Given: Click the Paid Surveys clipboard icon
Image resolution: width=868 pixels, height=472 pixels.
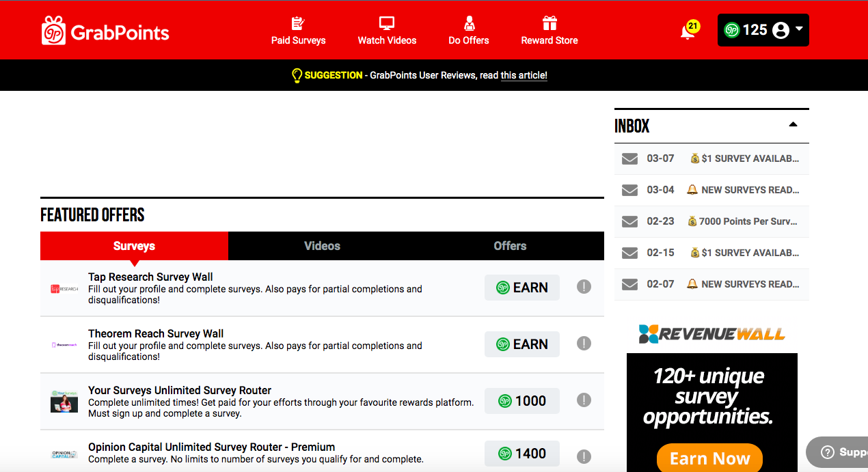Looking at the screenshot, I should point(298,23).
